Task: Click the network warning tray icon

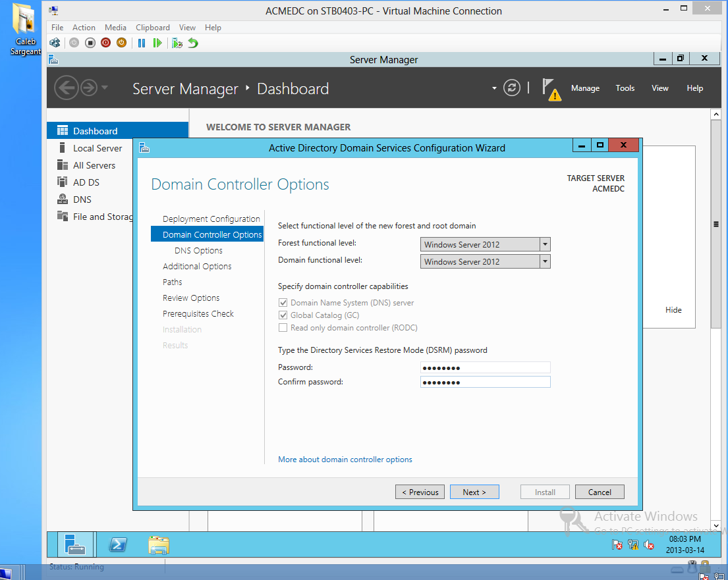Action: pyautogui.click(x=633, y=544)
